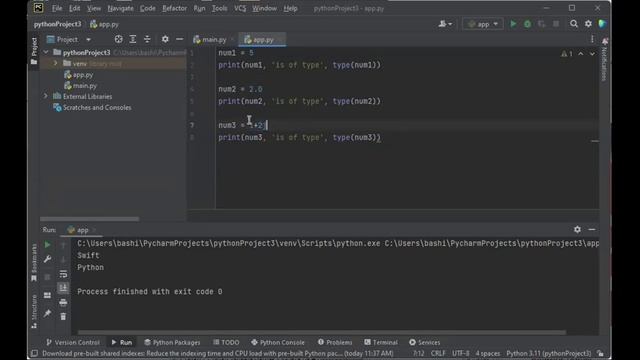The width and height of the screenshot is (640, 360).
Task: Open IDE settings gear in top toolbar
Action: pyautogui.click(x=588, y=24)
